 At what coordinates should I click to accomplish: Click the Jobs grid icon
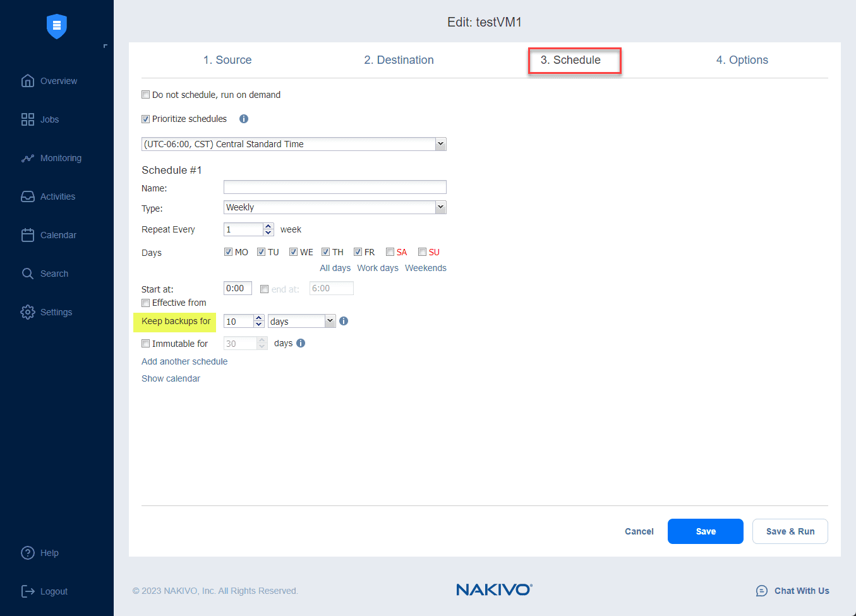28,119
